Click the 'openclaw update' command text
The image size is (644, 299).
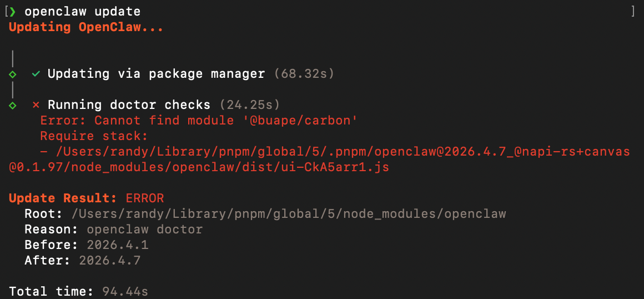point(83,12)
